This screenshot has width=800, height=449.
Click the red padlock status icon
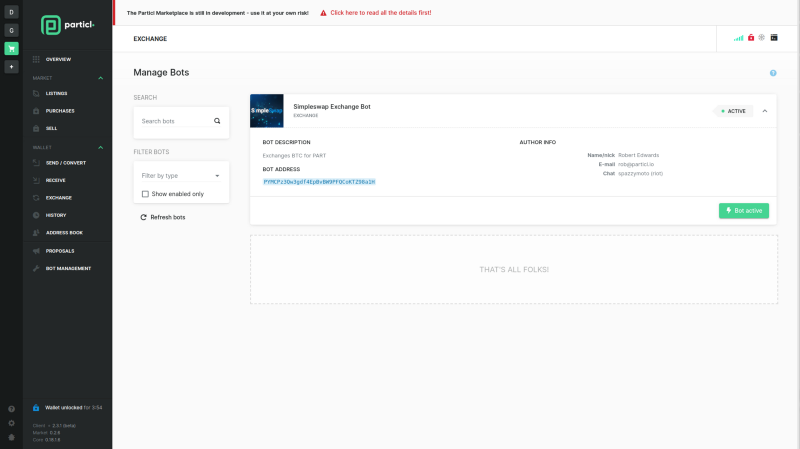click(751, 37)
